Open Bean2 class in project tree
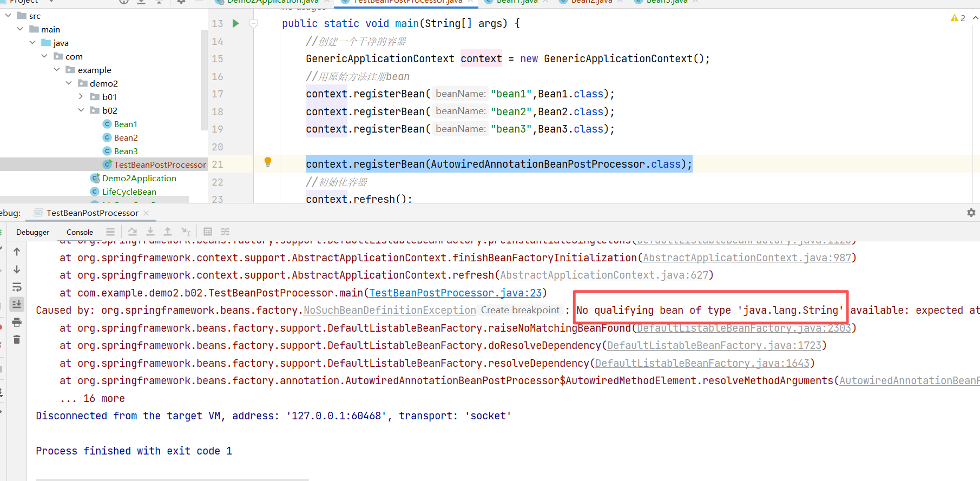Image resolution: width=980 pixels, height=481 pixels. click(x=126, y=137)
